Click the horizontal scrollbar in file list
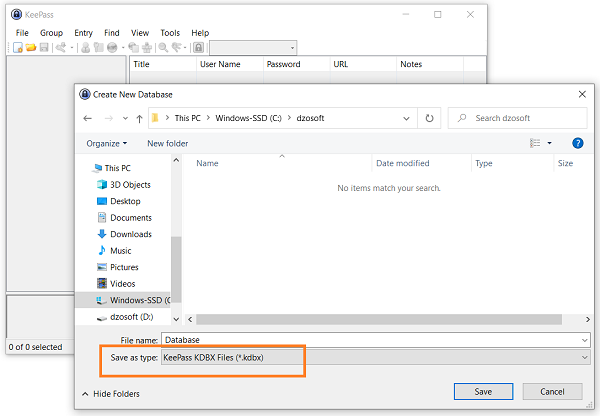 (379, 319)
